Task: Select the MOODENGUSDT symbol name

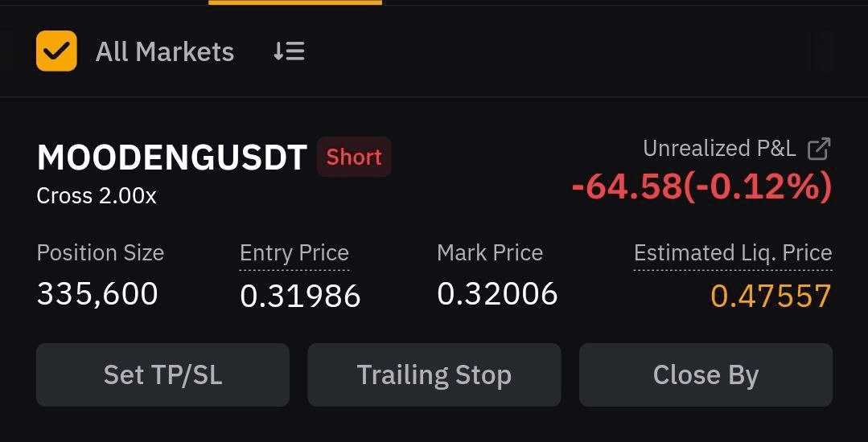Action: pos(172,157)
